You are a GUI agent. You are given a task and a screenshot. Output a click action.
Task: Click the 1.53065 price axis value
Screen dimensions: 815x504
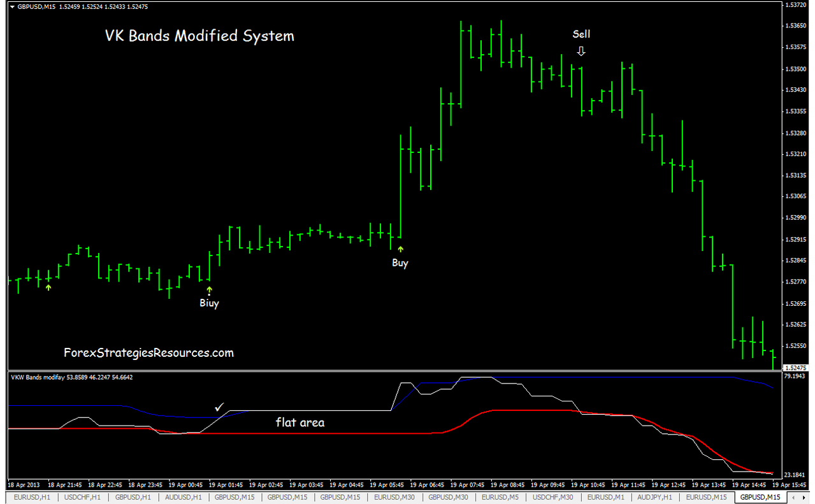click(x=796, y=196)
